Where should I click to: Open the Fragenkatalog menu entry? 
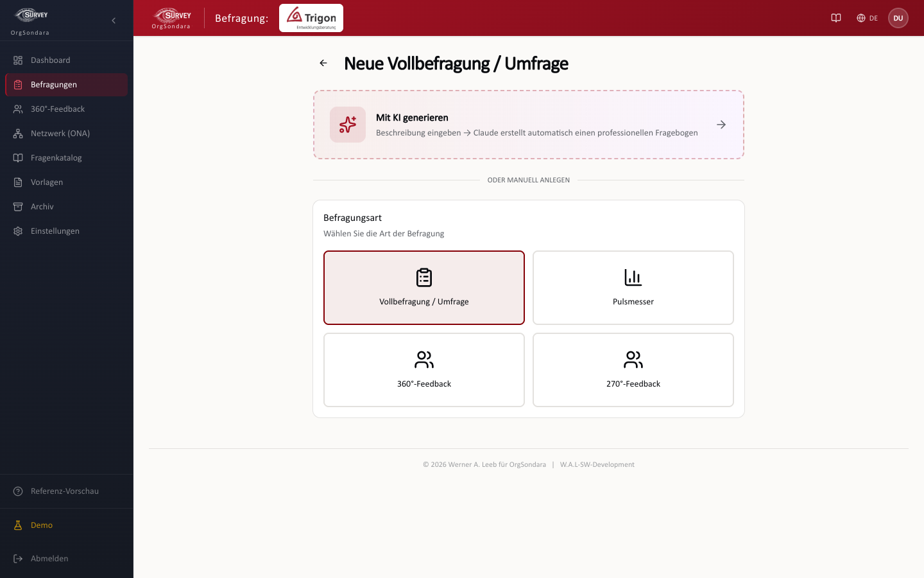click(67, 158)
